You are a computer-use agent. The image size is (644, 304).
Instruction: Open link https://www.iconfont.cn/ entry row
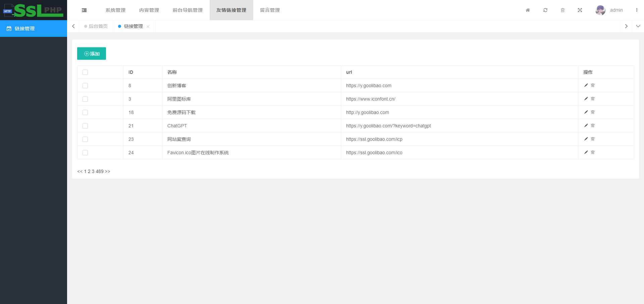tap(370, 99)
